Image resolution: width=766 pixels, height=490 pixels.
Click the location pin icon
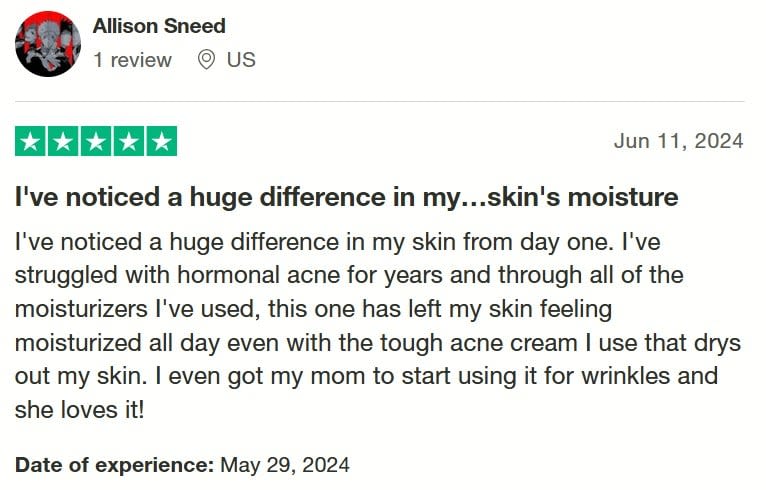point(207,60)
